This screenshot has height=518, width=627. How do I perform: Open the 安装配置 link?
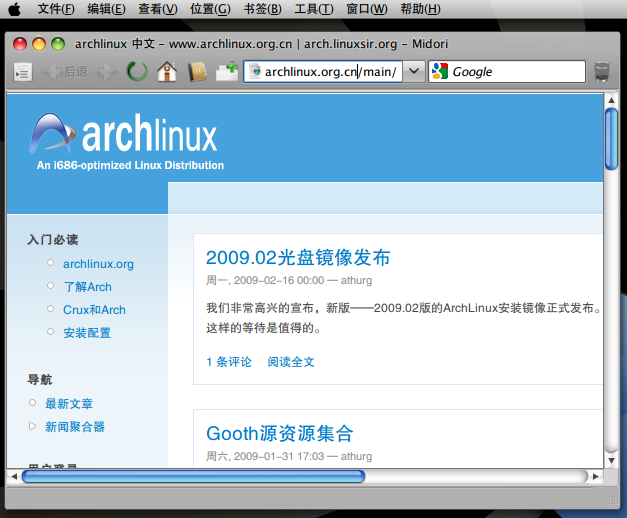tap(87, 333)
